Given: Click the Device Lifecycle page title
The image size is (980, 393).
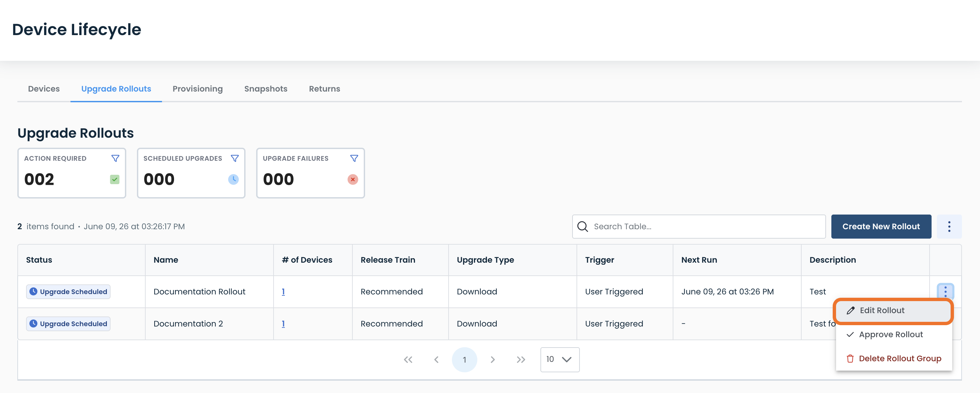Looking at the screenshot, I should [76, 30].
